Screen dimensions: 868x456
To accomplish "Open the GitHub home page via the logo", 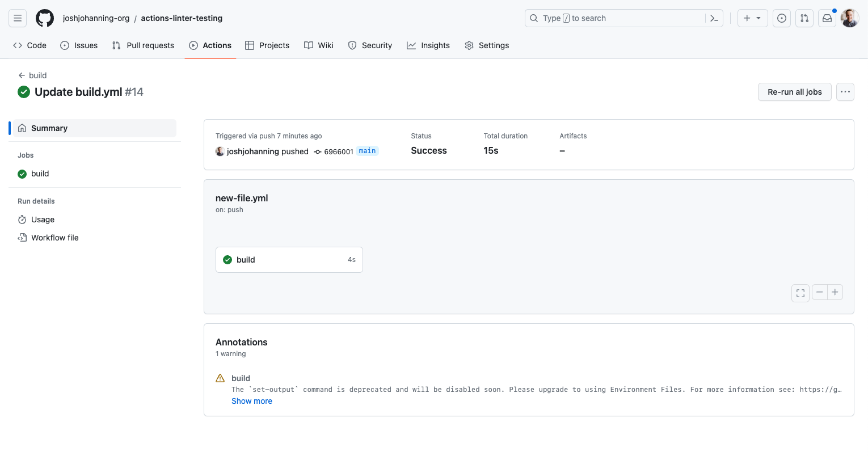I will (x=45, y=18).
